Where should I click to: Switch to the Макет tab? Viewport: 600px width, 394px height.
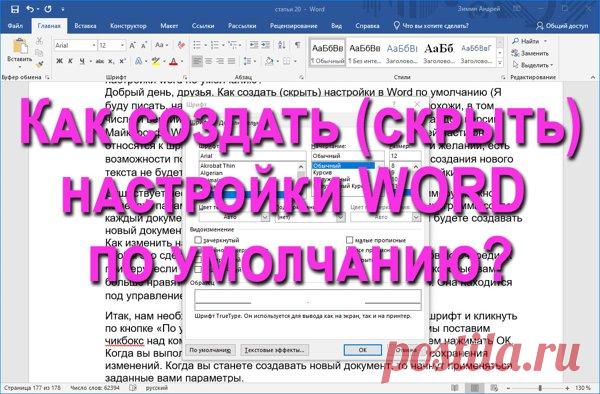(x=169, y=26)
